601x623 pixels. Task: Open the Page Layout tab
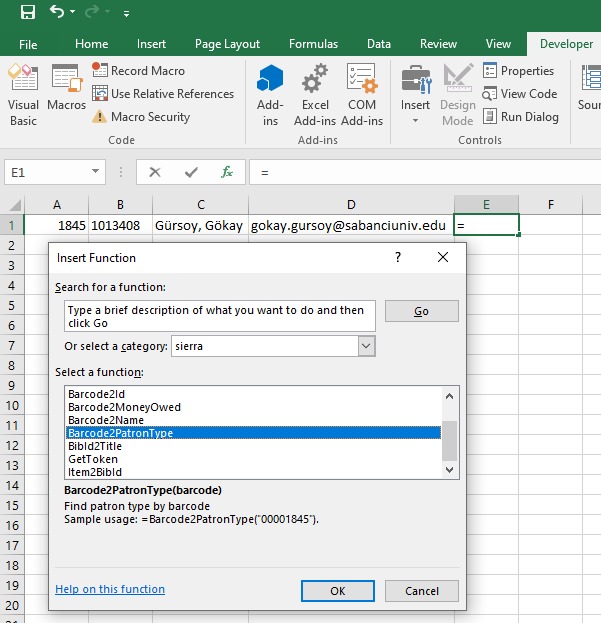point(227,44)
